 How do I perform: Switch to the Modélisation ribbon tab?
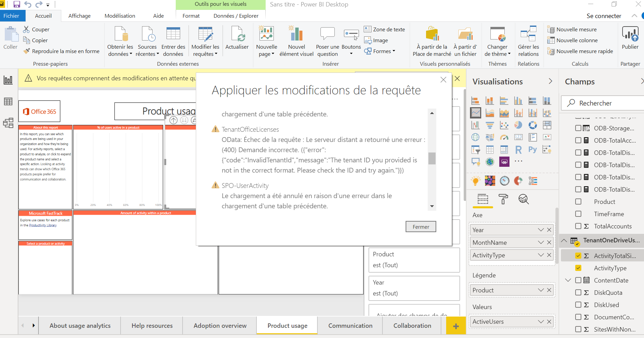(x=120, y=16)
